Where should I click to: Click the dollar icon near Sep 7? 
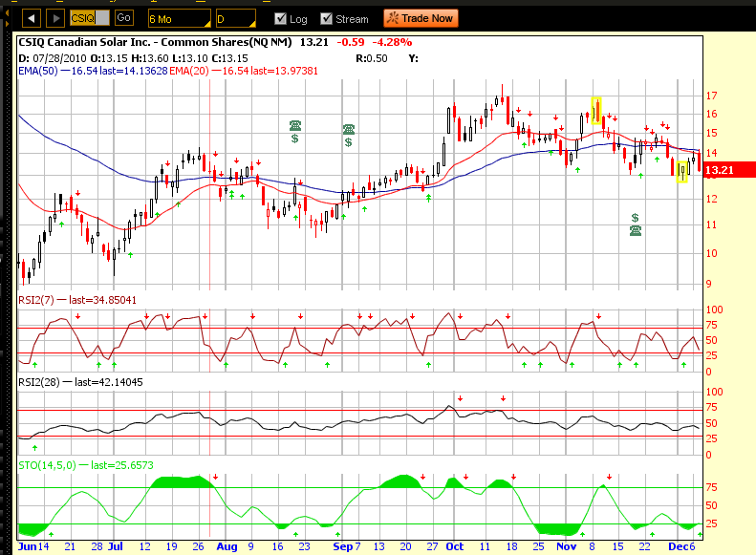point(348,142)
